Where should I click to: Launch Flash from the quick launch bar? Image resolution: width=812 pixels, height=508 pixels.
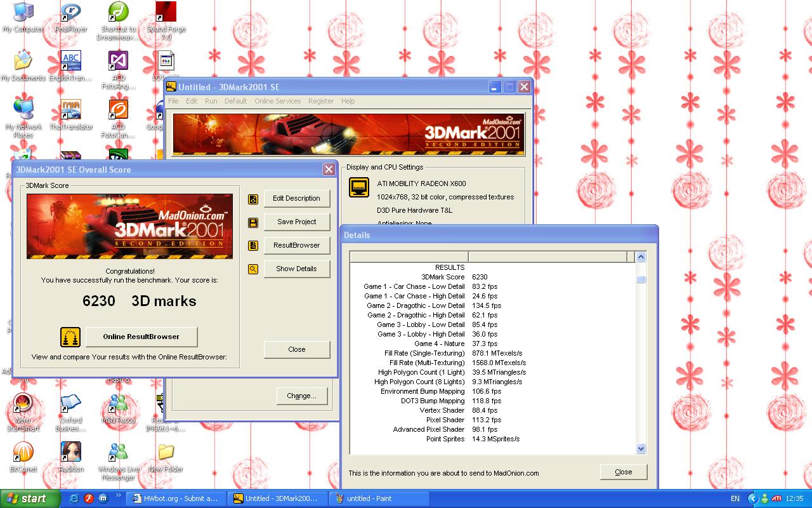tap(89, 498)
